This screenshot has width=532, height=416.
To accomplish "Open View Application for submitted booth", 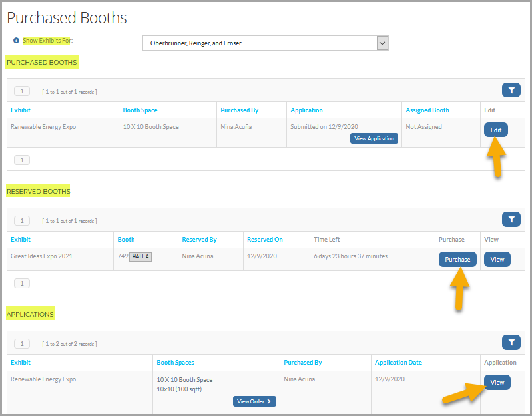I will [374, 138].
